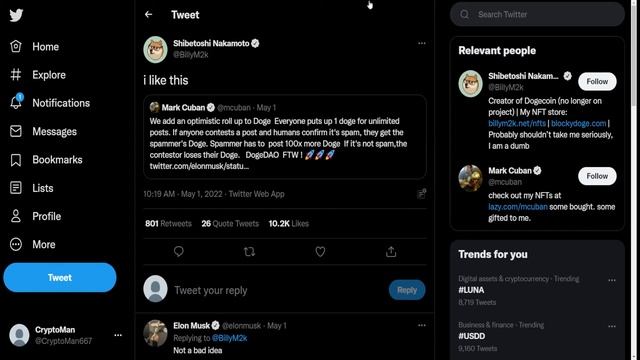This screenshot has width=640, height=360.
Task: Open the billym2k.net/nfts link
Action: coord(517,123)
